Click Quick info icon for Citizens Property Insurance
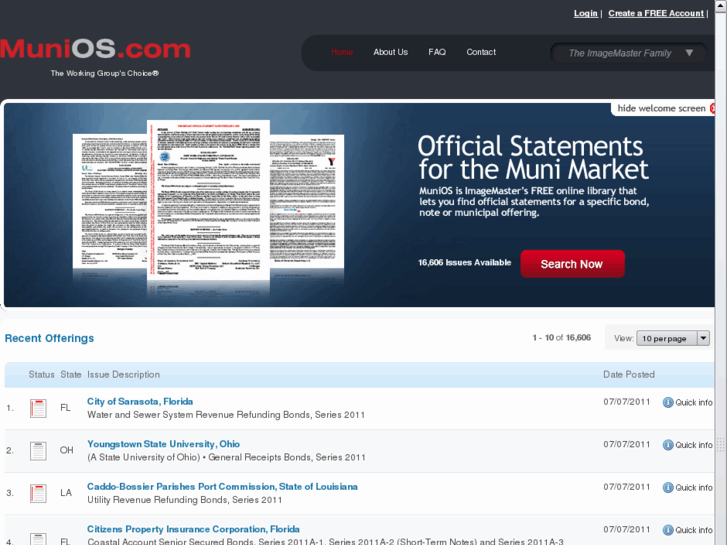This screenshot has height=545, width=727. 668,530
